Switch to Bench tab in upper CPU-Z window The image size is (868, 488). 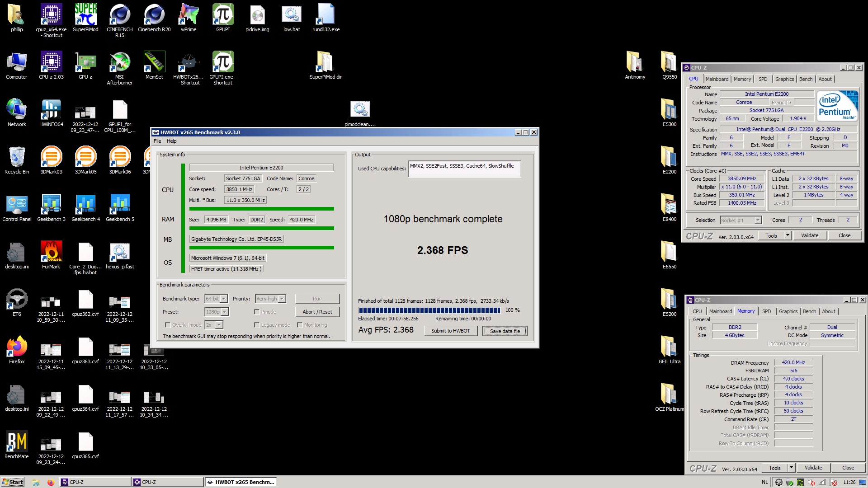(x=806, y=79)
